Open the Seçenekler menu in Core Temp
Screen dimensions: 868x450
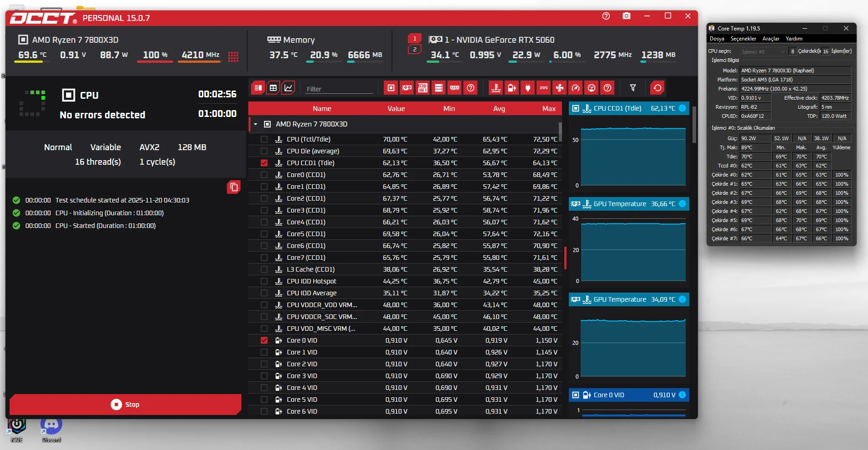743,39
